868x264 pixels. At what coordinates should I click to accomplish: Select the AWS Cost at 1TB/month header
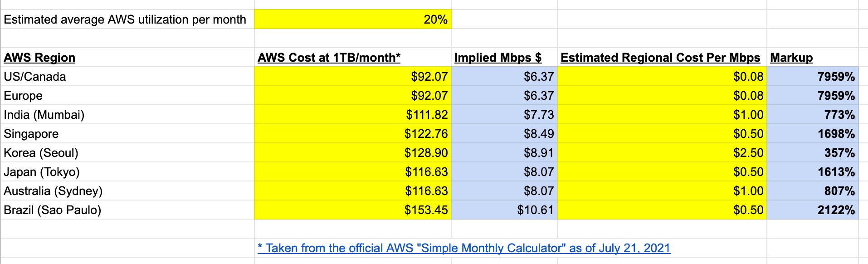pyautogui.click(x=329, y=58)
